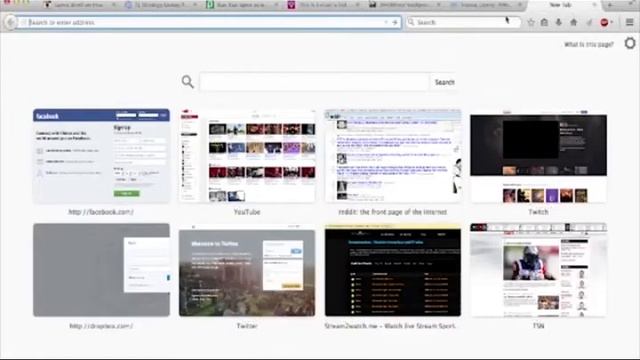Close the 'New Tab' tab

[594, 5]
